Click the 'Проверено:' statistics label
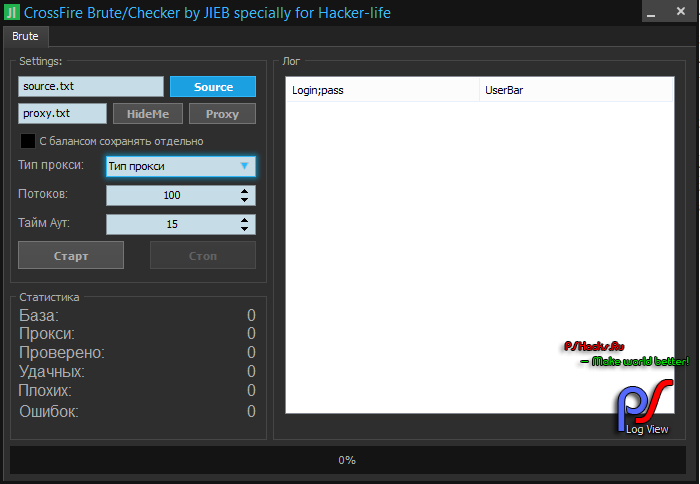The image size is (700, 484). tap(62, 353)
